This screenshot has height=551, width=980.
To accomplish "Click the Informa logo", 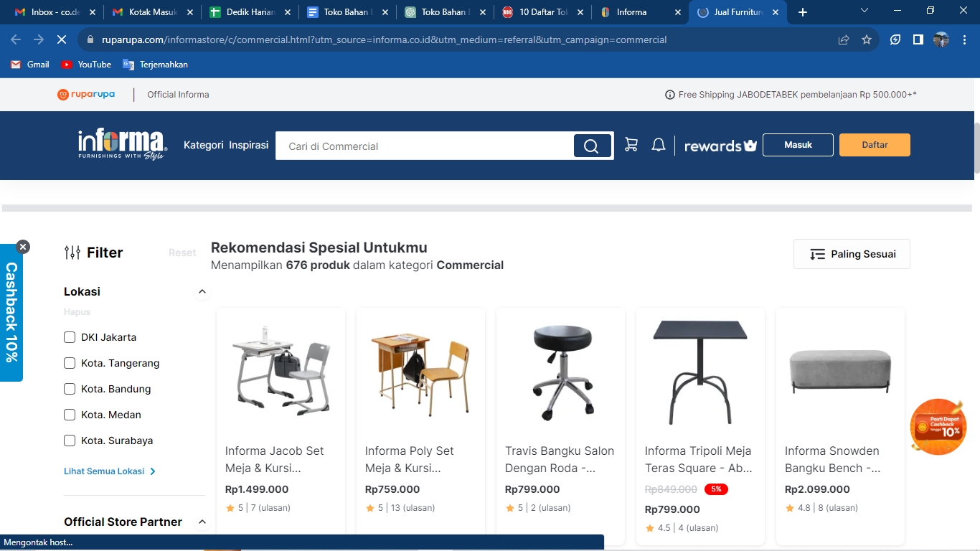I will click(123, 145).
